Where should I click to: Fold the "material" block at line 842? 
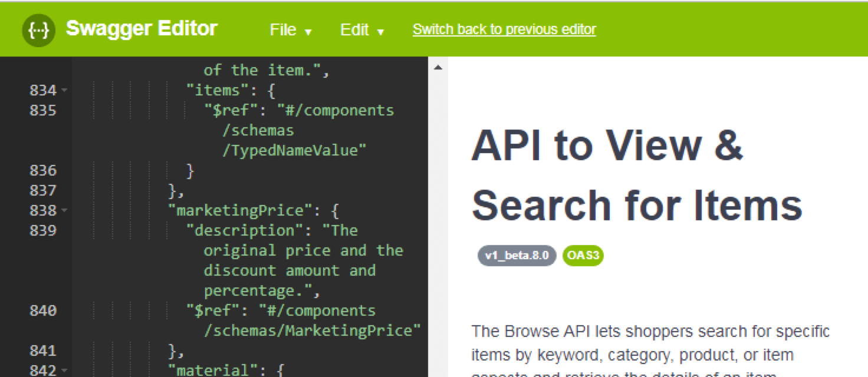point(64,371)
